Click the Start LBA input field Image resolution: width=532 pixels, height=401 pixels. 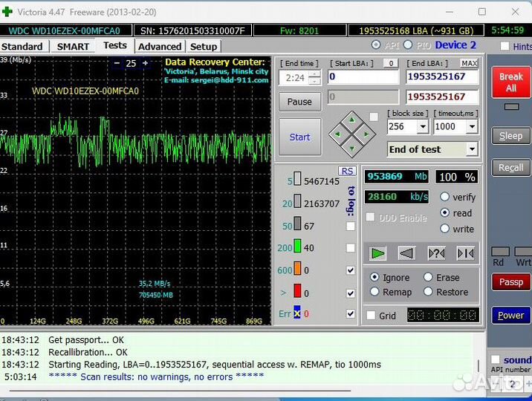[363, 76]
